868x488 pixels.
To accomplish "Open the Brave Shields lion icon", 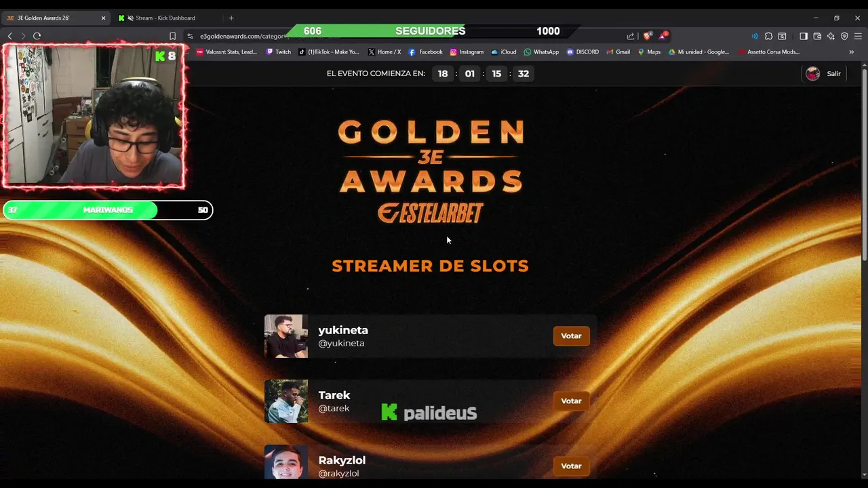I will (648, 36).
